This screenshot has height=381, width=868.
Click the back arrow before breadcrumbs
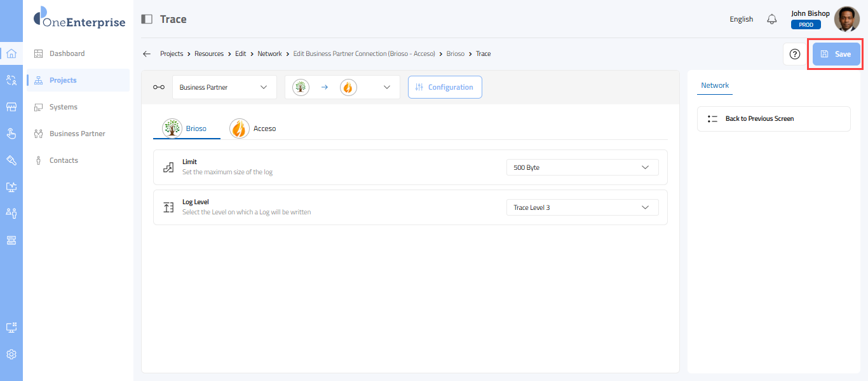tap(147, 54)
